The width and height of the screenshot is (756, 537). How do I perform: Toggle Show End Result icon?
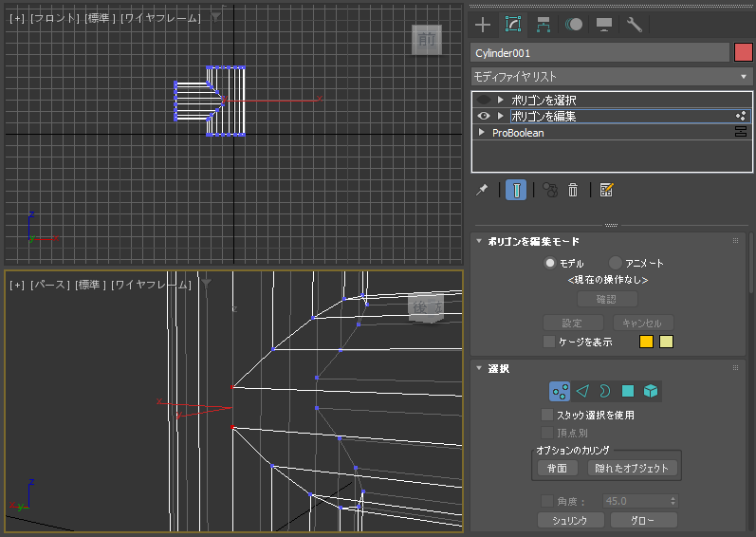[x=516, y=190]
